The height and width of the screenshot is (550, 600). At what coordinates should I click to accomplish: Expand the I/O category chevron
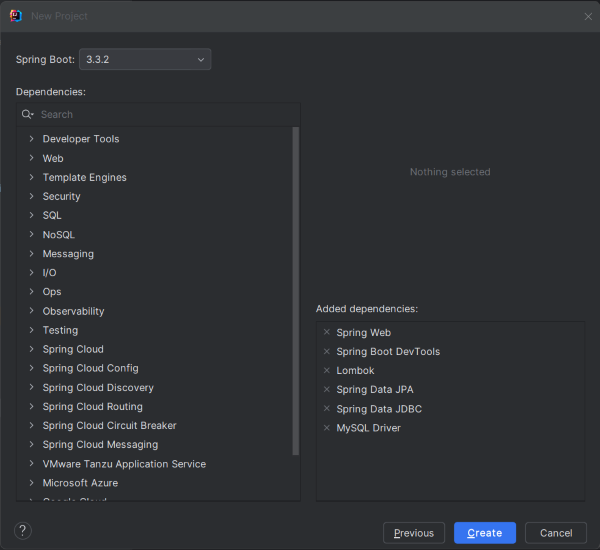pos(31,273)
